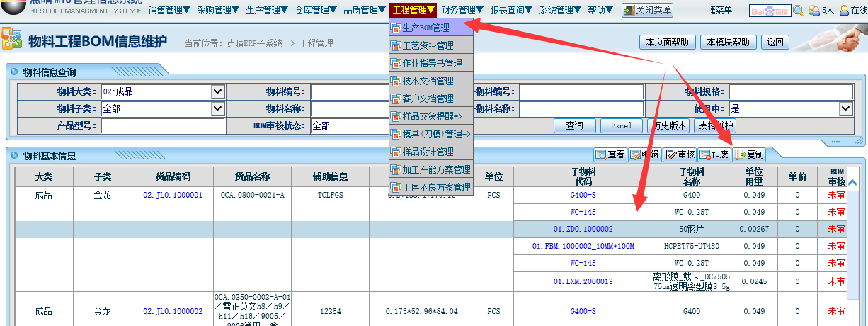
Task: Click the magnifier search icon beside Baidu
Action: click(x=799, y=11)
